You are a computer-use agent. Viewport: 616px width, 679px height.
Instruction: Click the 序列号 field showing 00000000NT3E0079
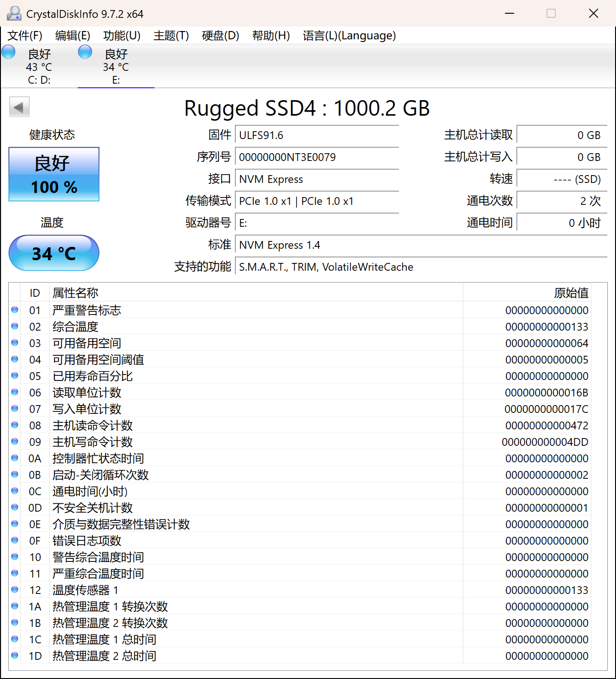pyautogui.click(x=317, y=157)
